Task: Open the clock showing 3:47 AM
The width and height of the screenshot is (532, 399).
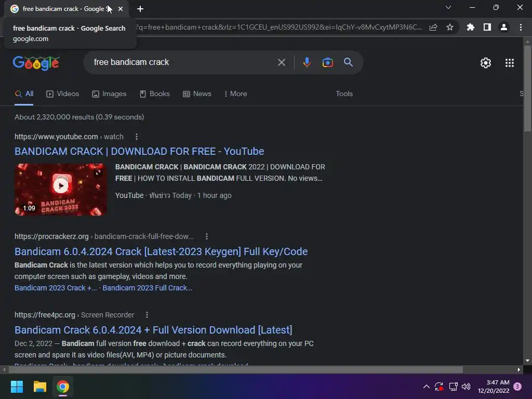Action: [x=494, y=387]
